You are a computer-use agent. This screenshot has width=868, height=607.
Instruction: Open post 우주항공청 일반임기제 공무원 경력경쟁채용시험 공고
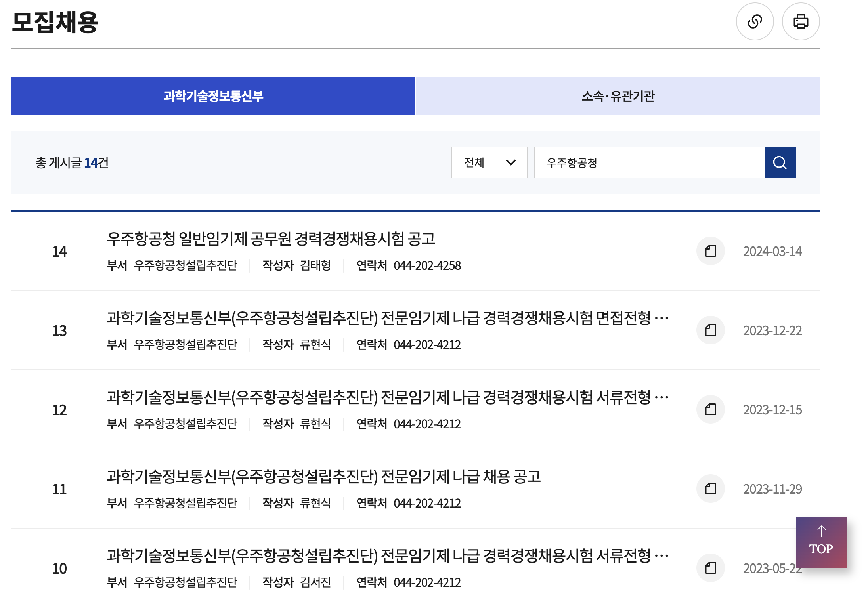(x=271, y=239)
